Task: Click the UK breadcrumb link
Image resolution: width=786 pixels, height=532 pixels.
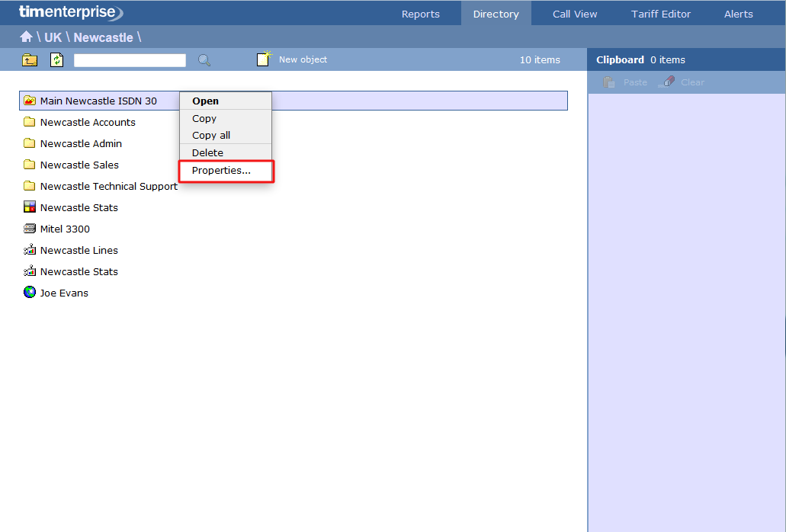Action: click(53, 37)
